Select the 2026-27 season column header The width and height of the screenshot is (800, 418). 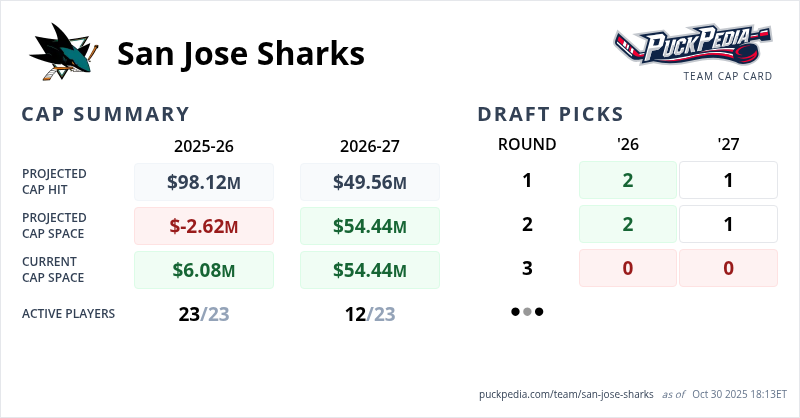(370, 145)
